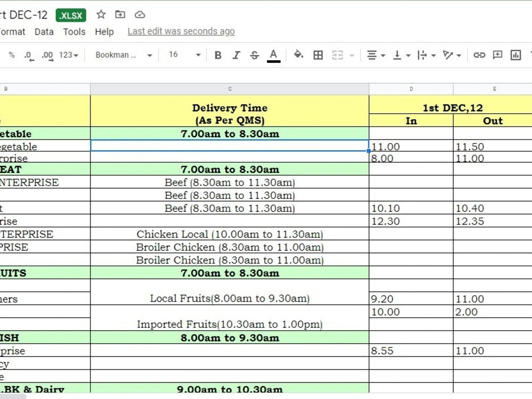
Task: Format as percent with % button
Action: click(x=12, y=55)
